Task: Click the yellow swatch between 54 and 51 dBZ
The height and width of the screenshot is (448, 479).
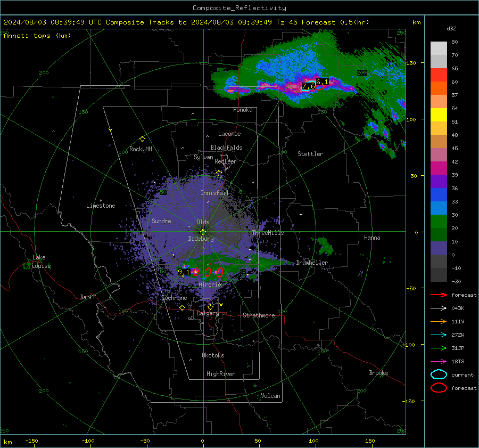Action: 439,115
